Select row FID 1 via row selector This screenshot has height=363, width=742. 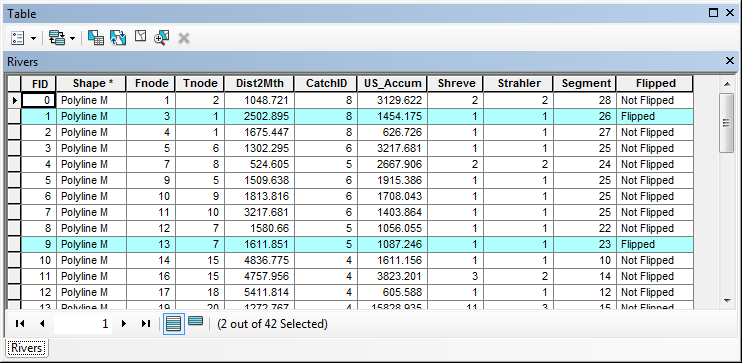tap(14, 116)
